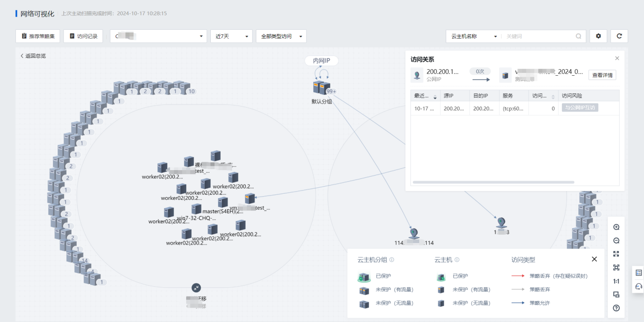This screenshot has width=644, height=322.
Task: Zoom out on the topology canvas
Action: point(616,241)
